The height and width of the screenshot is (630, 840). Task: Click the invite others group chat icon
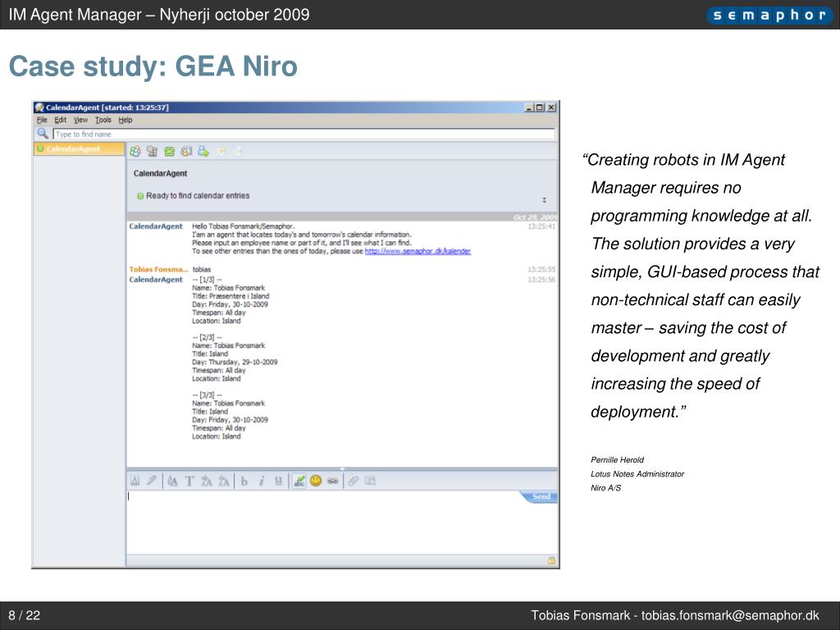pos(135,152)
